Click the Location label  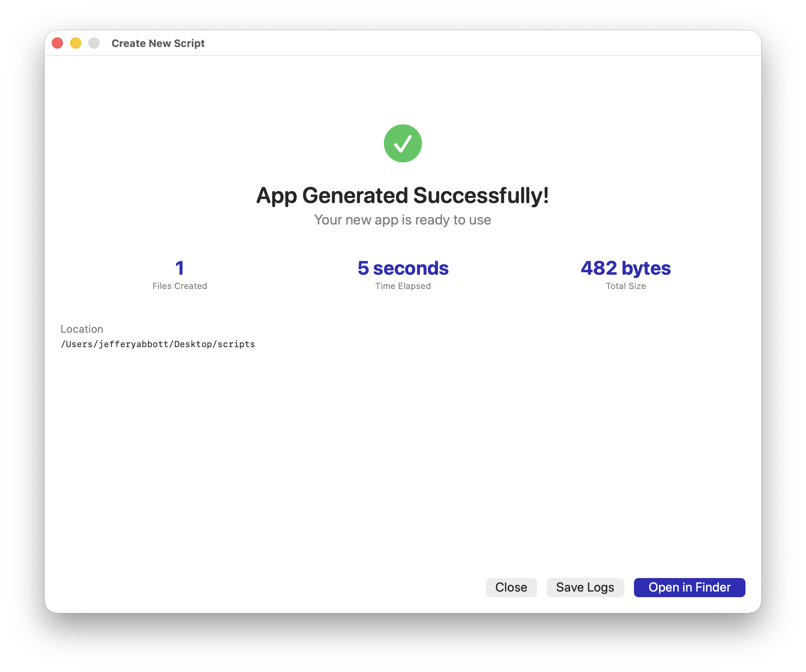click(x=82, y=329)
